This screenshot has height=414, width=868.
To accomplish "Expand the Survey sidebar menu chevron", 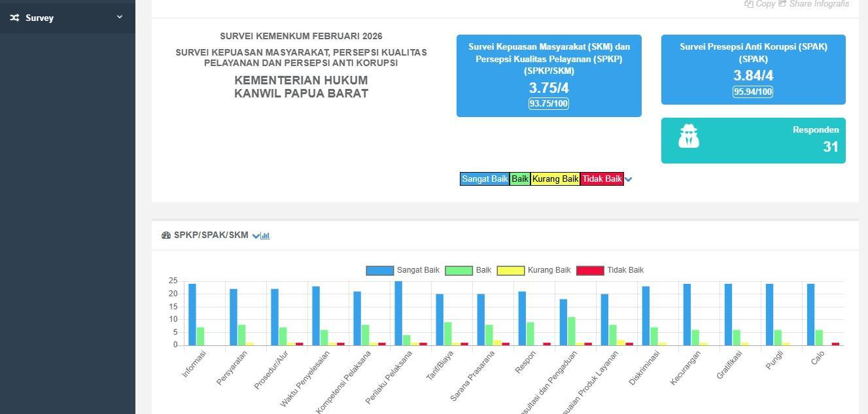I will (x=120, y=17).
